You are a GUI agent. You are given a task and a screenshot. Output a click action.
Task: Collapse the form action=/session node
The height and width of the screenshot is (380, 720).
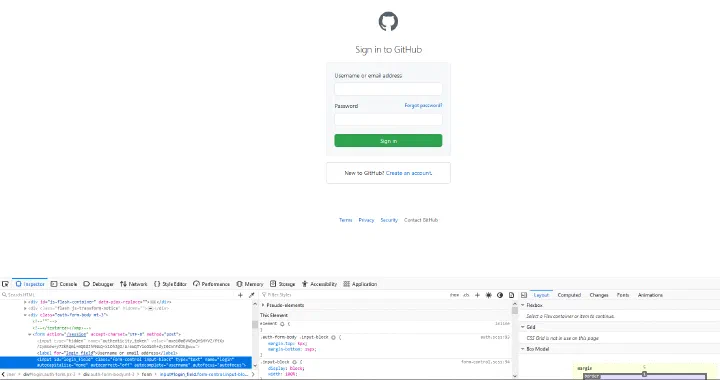pos(30,335)
